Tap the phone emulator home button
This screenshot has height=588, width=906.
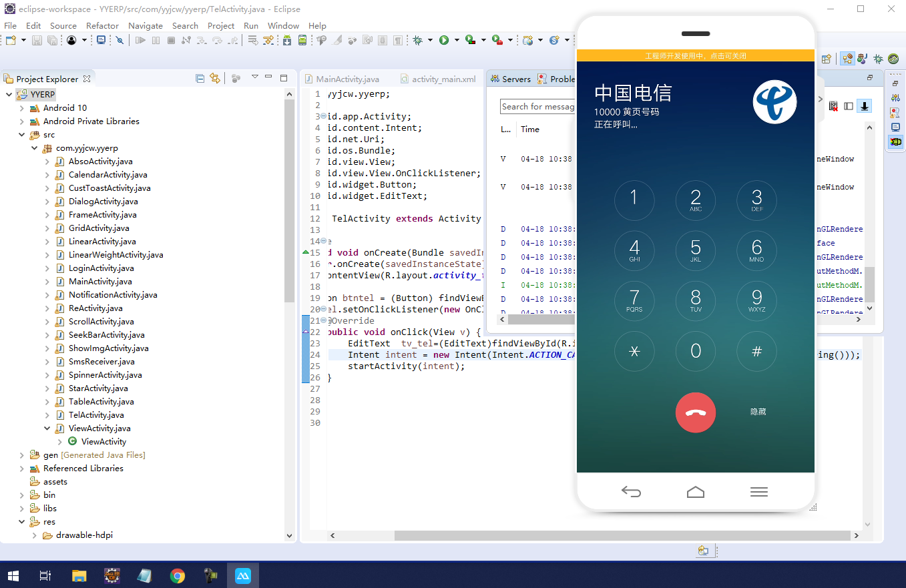[x=695, y=492]
